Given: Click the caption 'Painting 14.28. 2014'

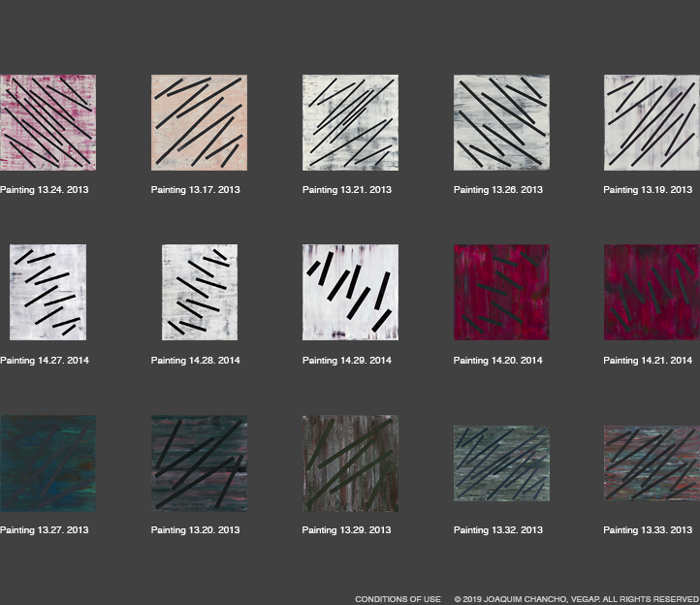Looking at the screenshot, I should pyautogui.click(x=196, y=361).
